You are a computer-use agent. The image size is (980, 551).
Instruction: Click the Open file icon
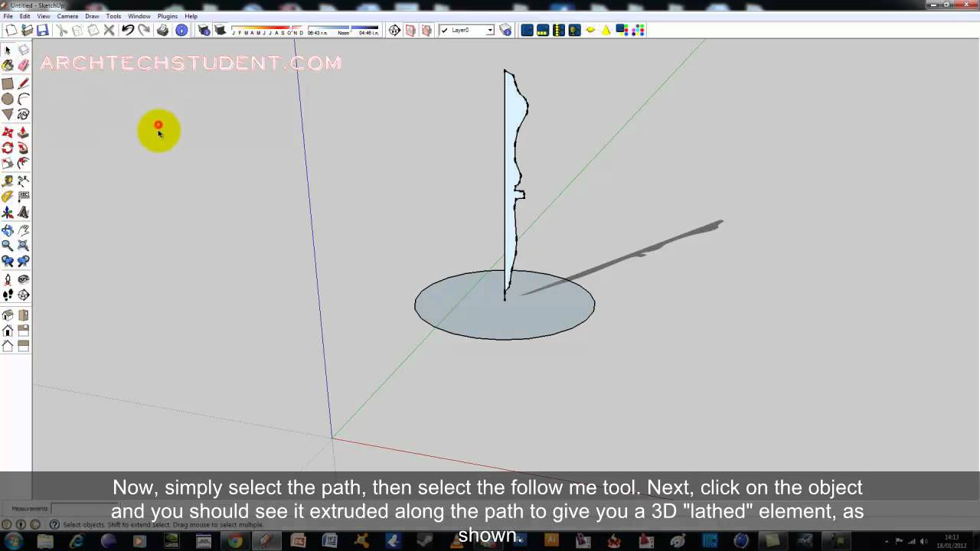(28, 31)
